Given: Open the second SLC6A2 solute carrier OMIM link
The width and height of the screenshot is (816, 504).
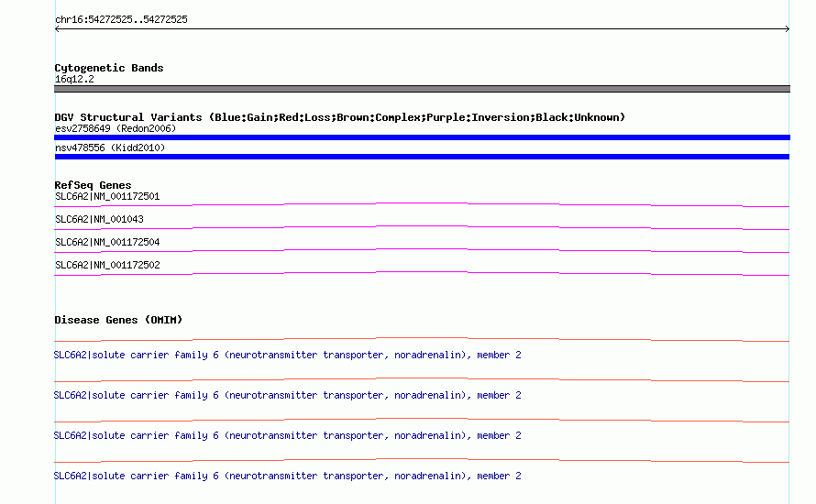Looking at the screenshot, I should click(287, 395).
